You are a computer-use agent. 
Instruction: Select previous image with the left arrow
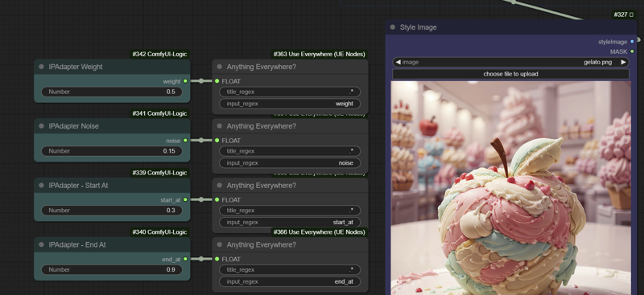point(398,63)
